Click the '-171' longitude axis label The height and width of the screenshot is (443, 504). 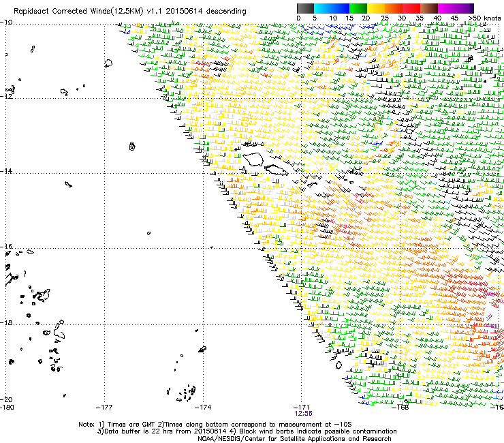pyautogui.click(x=302, y=408)
